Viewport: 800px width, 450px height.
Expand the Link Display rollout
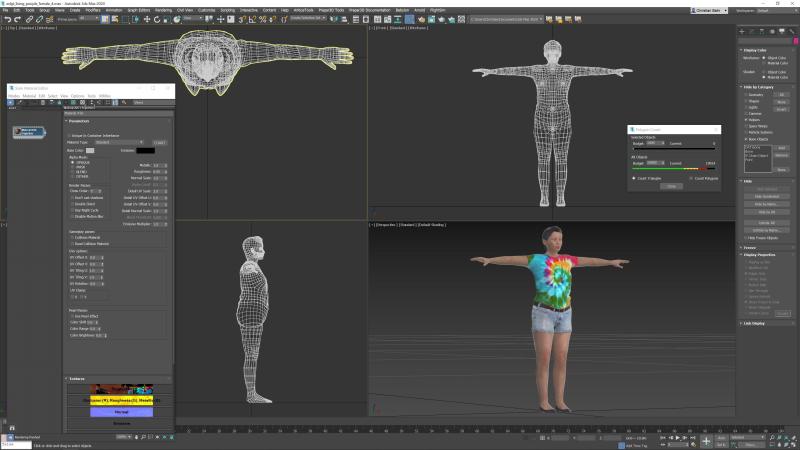coord(753,323)
